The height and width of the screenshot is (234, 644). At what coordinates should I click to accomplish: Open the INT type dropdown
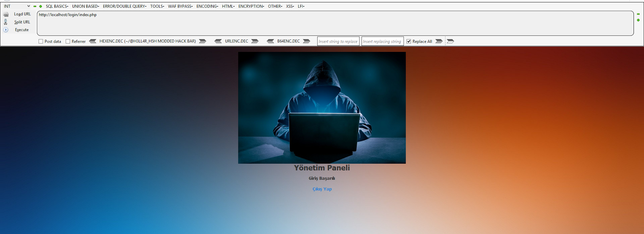click(17, 6)
